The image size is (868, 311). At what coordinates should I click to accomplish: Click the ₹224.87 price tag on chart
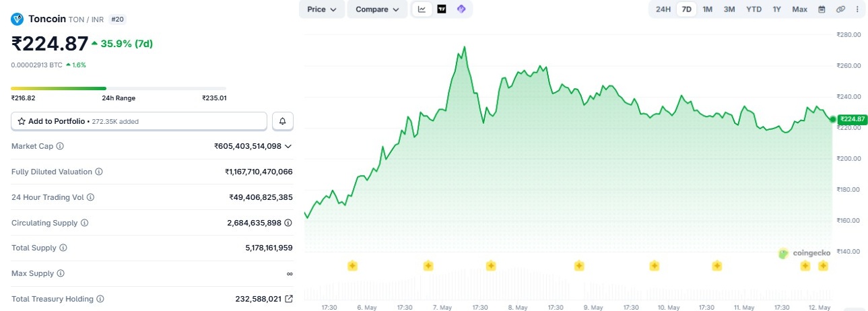852,119
